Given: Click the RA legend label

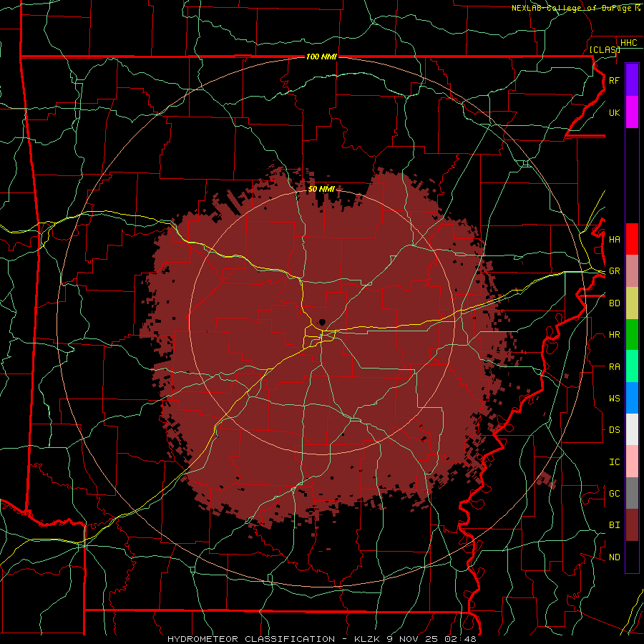Looking at the screenshot, I should pyautogui.click(x=614, y=367).
